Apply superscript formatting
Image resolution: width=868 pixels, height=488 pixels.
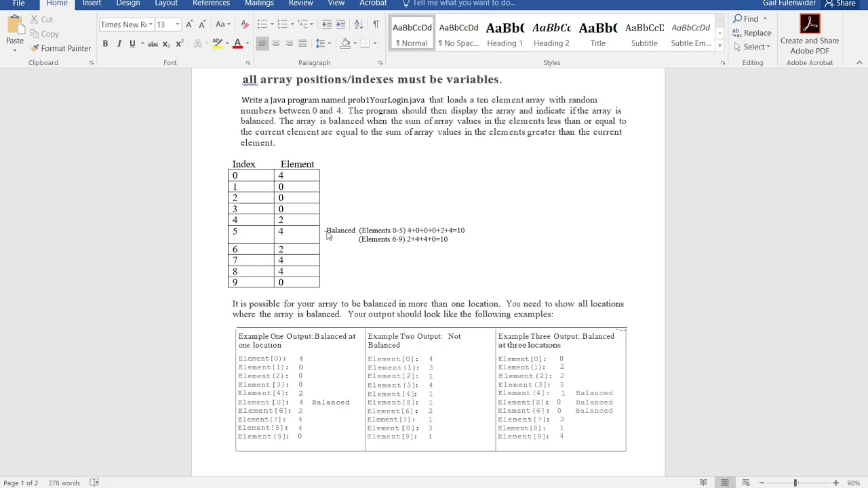pyautogui.click(x=179, y=44)
